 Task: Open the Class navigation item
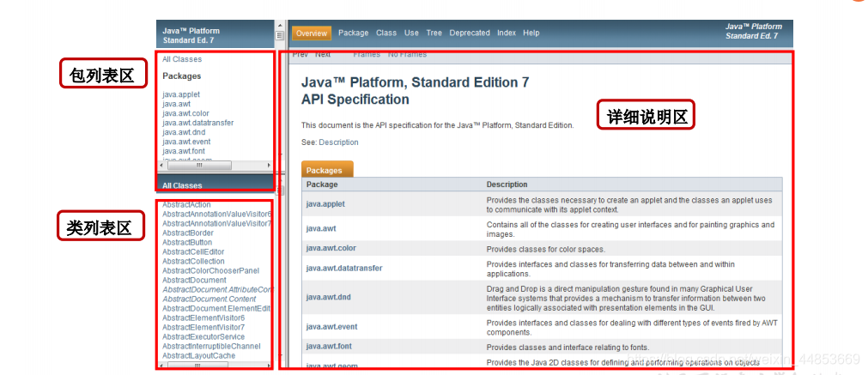(386, 33)
